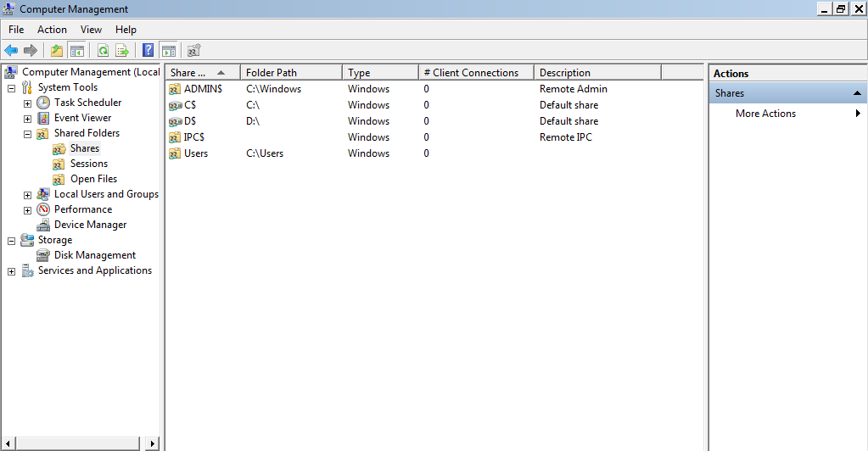Click the Back arrow toolbar icon

11,51
